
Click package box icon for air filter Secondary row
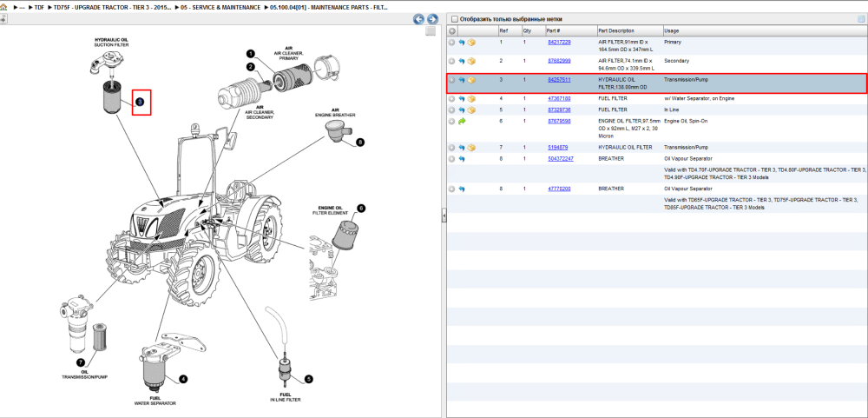pyautogui.click(x=471, y=62)
